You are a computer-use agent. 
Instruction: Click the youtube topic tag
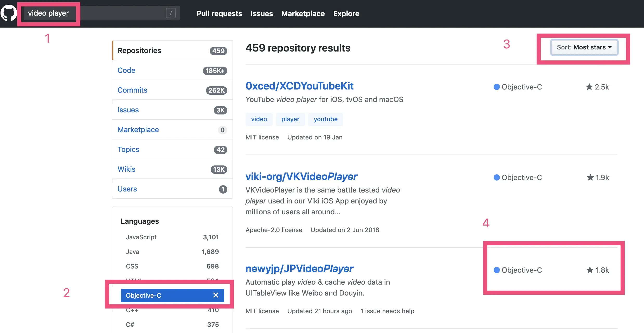click(325, 119)
